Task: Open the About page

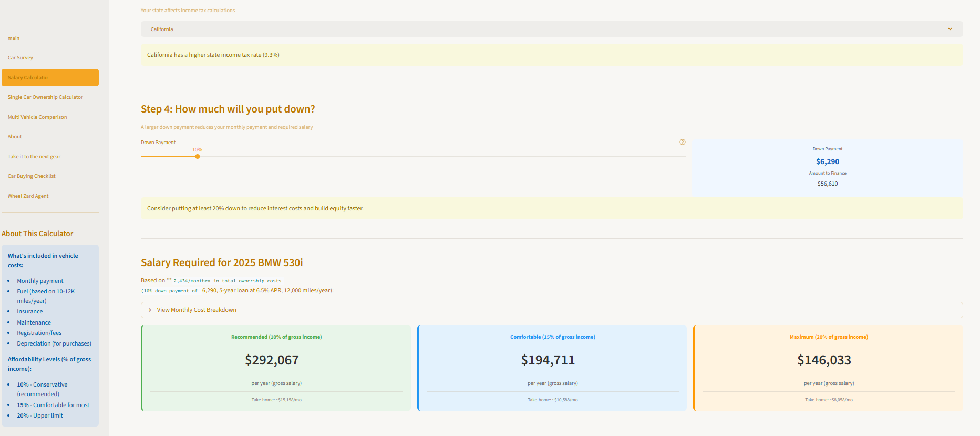Action: click(x=15, y=137)
